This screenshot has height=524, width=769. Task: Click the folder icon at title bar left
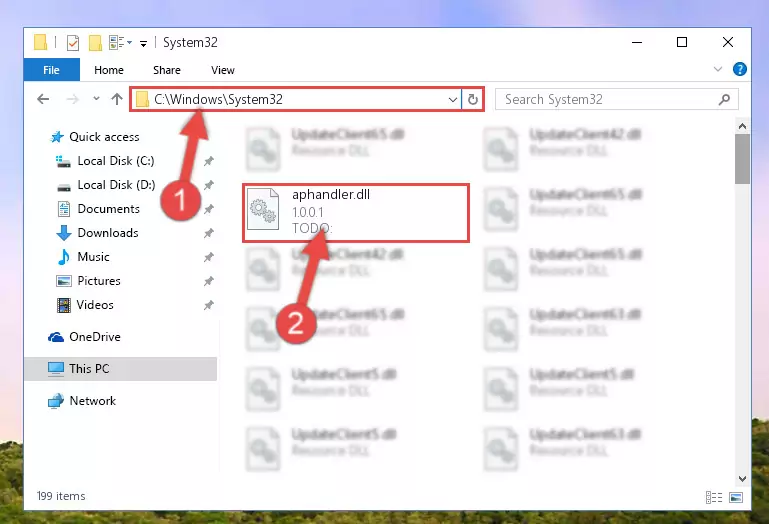click(41, 43)
